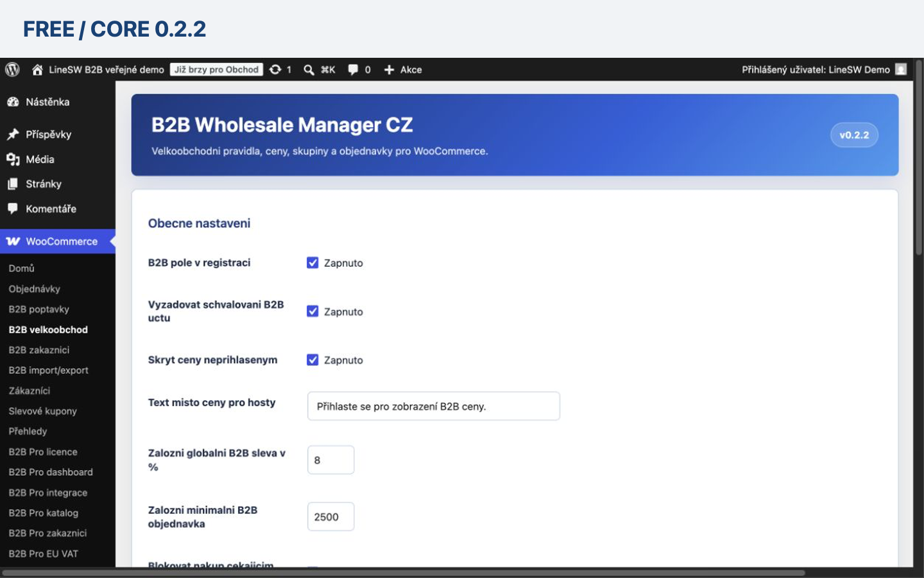The image size is (924, 578).
Task: Click the user avatar in admin bar
Action: 901,69
